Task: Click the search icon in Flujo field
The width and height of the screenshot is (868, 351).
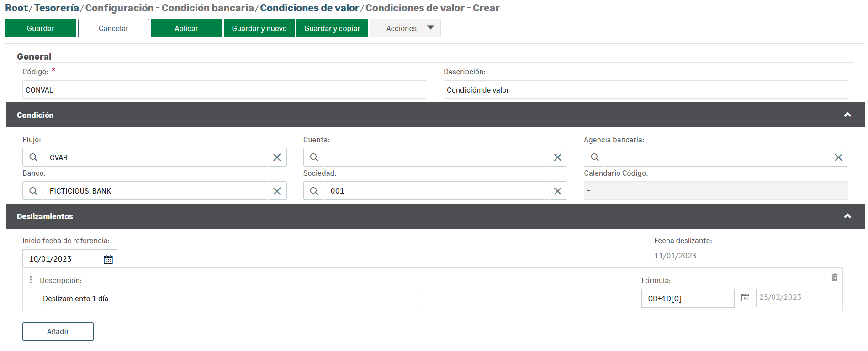Action: click(33, 157)
